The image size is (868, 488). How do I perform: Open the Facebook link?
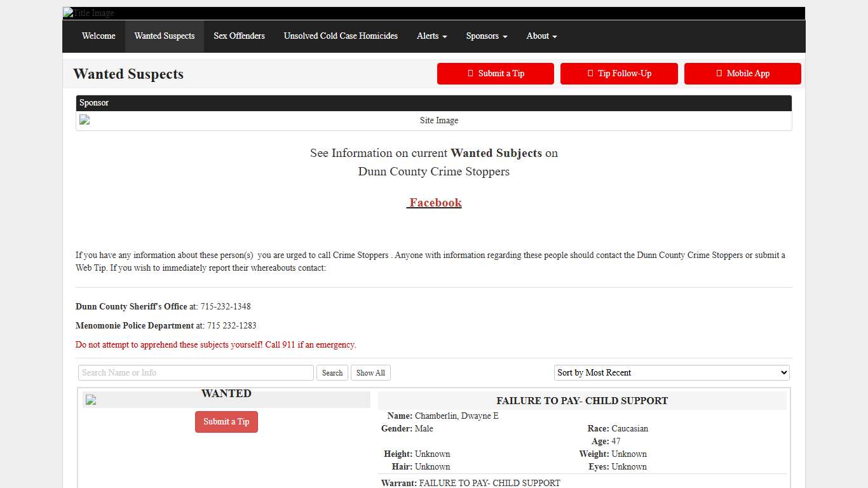click(435, 203)
